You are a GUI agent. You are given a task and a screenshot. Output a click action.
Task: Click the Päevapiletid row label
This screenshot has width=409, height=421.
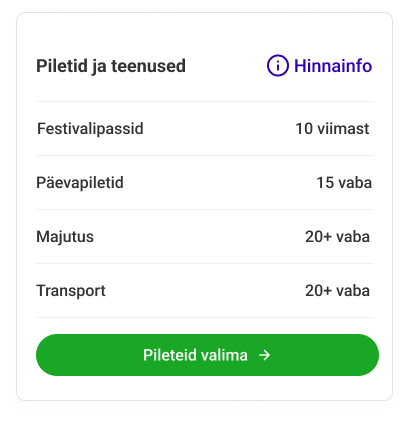80,183
